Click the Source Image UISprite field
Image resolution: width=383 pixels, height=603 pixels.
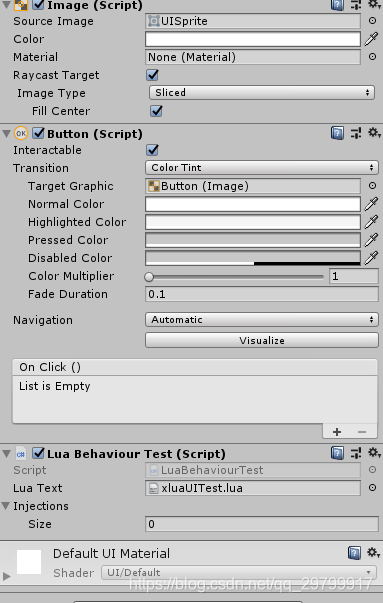(x=253, y=21)
